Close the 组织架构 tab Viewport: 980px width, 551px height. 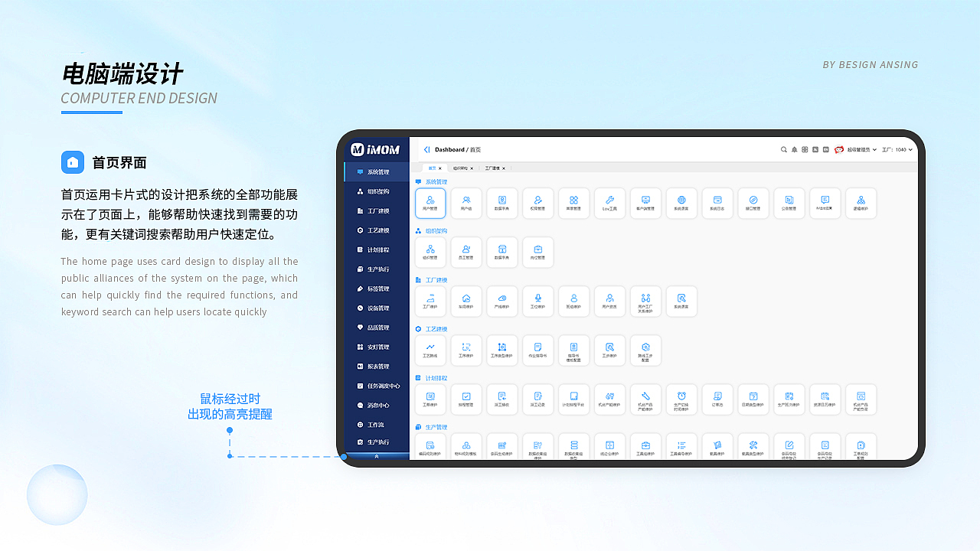[x=472, y=168]
